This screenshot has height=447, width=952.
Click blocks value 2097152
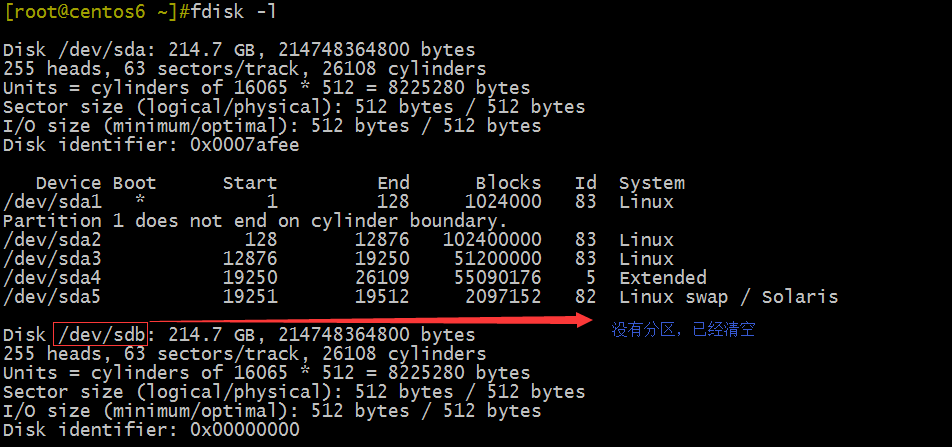503,297
